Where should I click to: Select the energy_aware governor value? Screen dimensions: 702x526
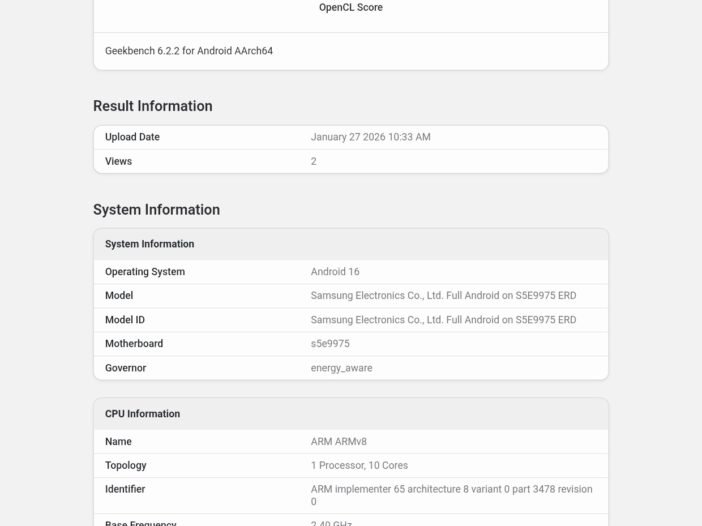click(341, 368)
